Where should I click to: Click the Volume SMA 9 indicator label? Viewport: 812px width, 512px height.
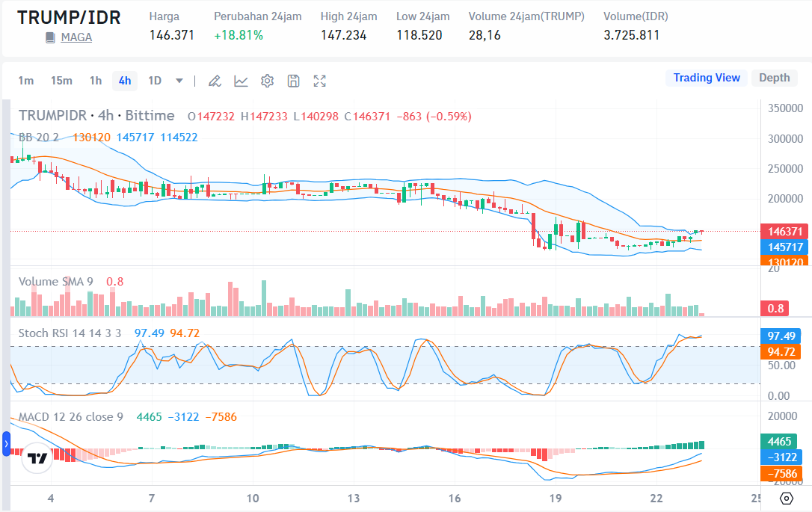coord(56,282)
